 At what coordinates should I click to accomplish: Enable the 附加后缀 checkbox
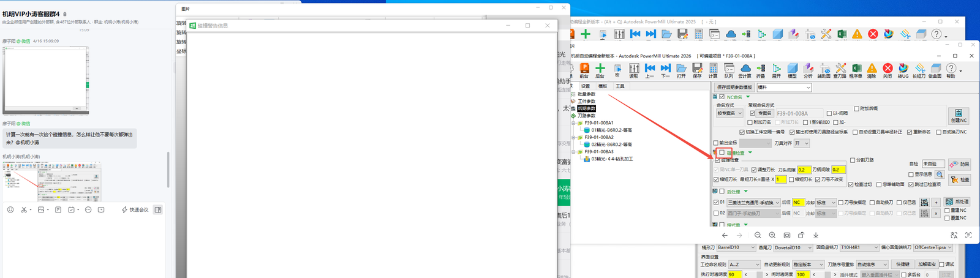click(857, 108)
